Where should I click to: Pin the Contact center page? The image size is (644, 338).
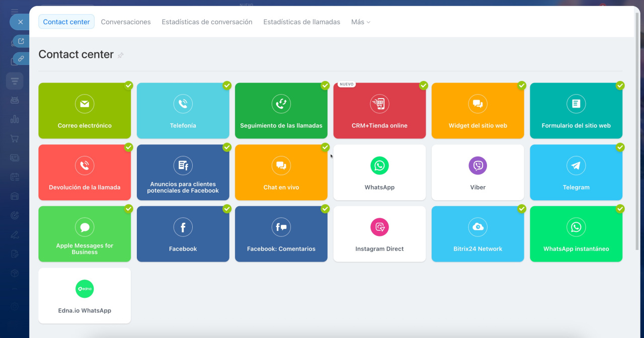[x=121, y=55]
